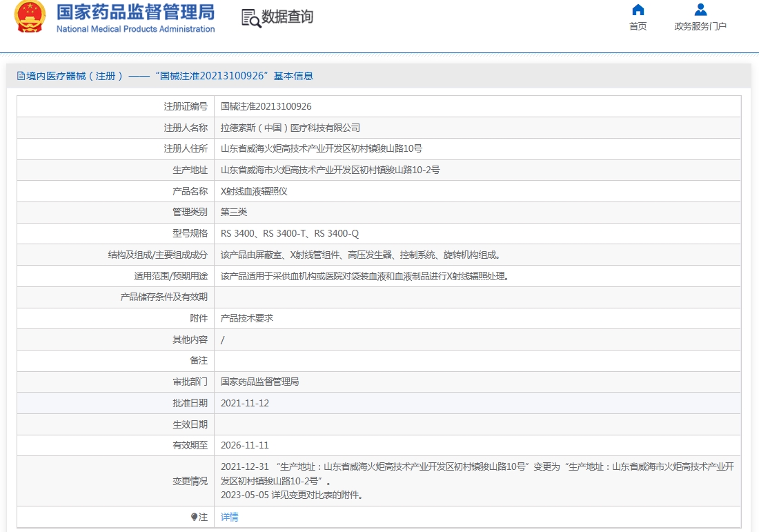Select 拉德索斯（中国）医疗科技有限公司 registrant name
This screenshot has width=759, height=532.
[x=290, y=128]
